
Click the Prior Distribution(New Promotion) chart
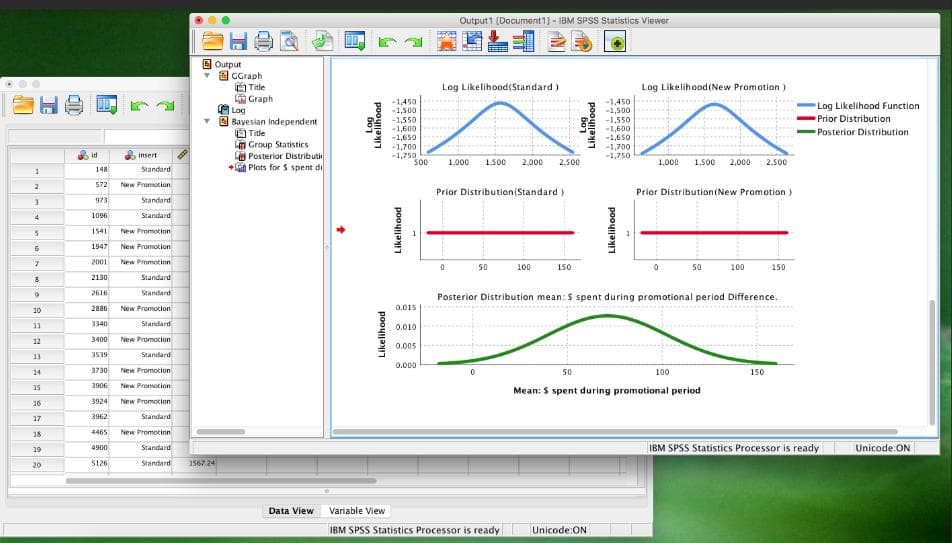pyautogui.click(x=714, y=230)
